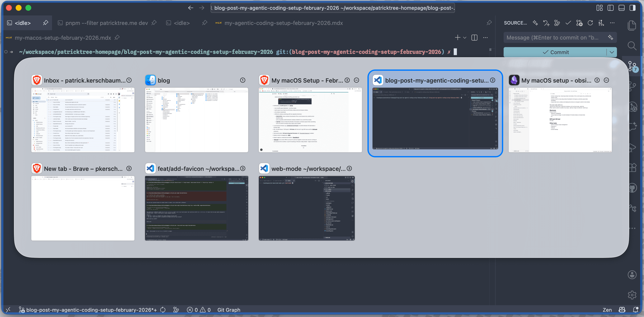The width and height of the screenshot is (644, 317).
Task: Click the git graph icon in status bar
Action: pyautogui.click(x=176, y=310)
